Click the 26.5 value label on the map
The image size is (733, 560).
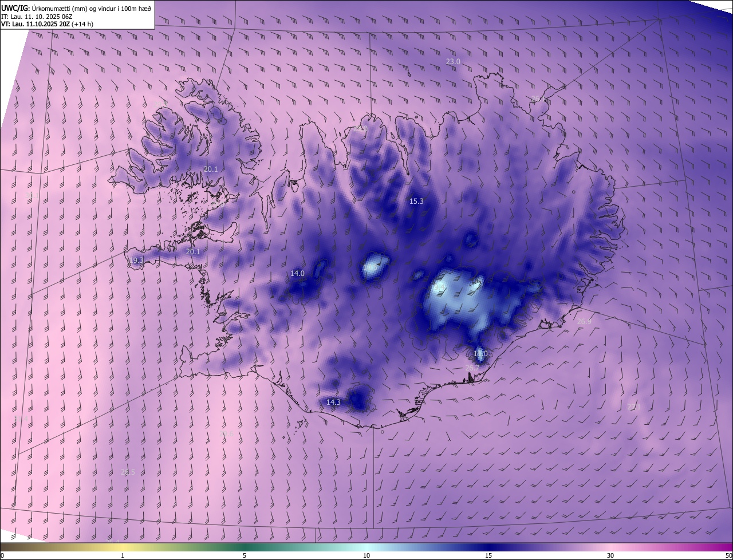[128, 472]
